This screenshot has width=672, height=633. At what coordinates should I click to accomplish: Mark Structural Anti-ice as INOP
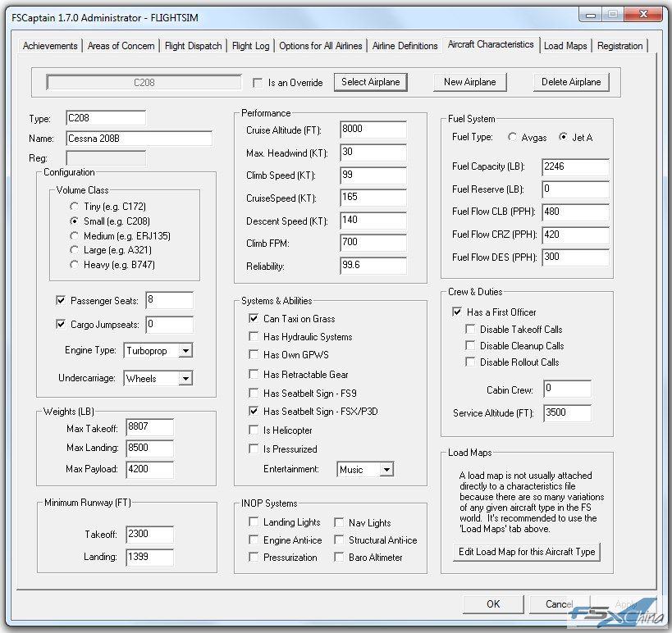pyautogui.click(x=339, y=540)
